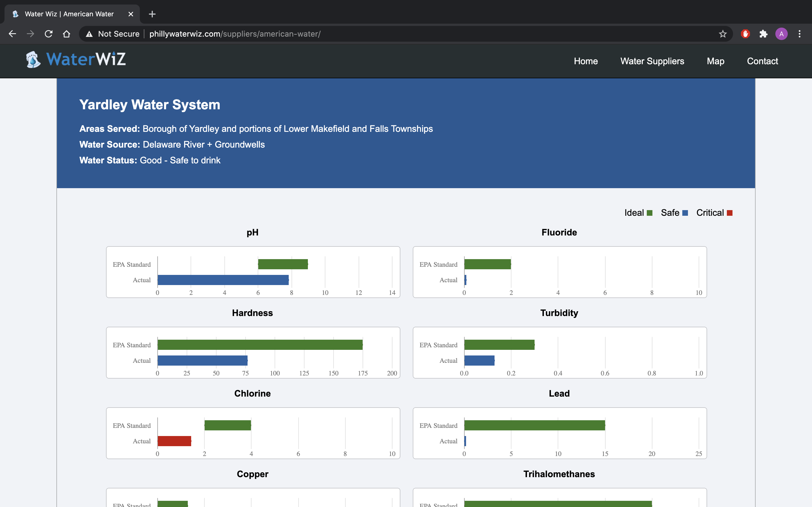The image size is (812, 507).
Task: Close the Water Wiz tab
Action: 131,14
